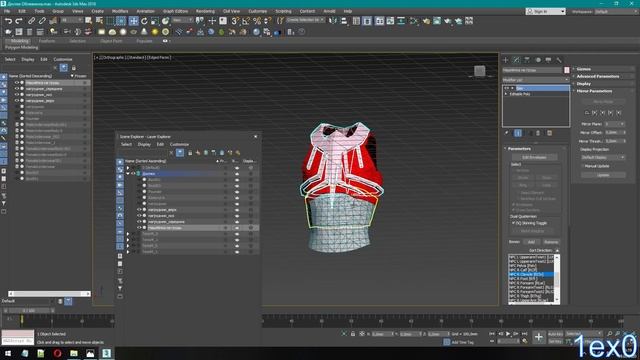Open the Create tab in command panel
Image resolution: width=640 pixels, height=360 pixels.
coord(506,60)
